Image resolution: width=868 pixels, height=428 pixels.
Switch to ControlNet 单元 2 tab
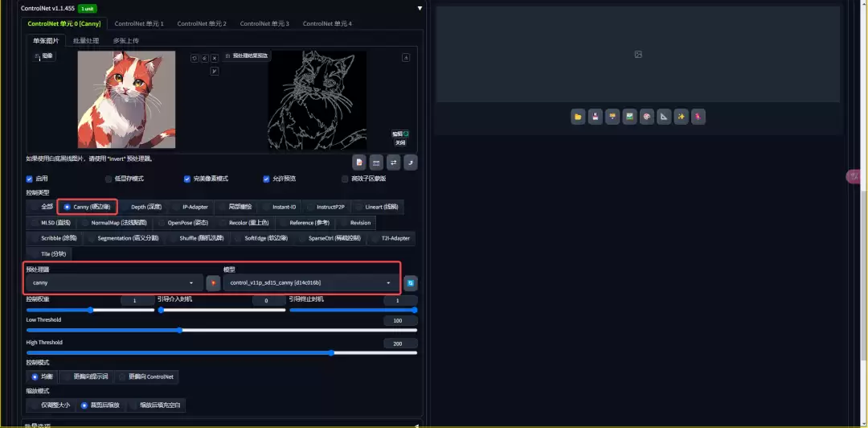click(202, 24)
